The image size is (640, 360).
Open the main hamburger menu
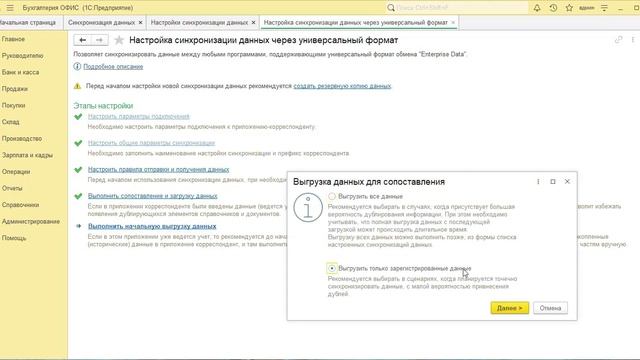[x=10, y=8]
